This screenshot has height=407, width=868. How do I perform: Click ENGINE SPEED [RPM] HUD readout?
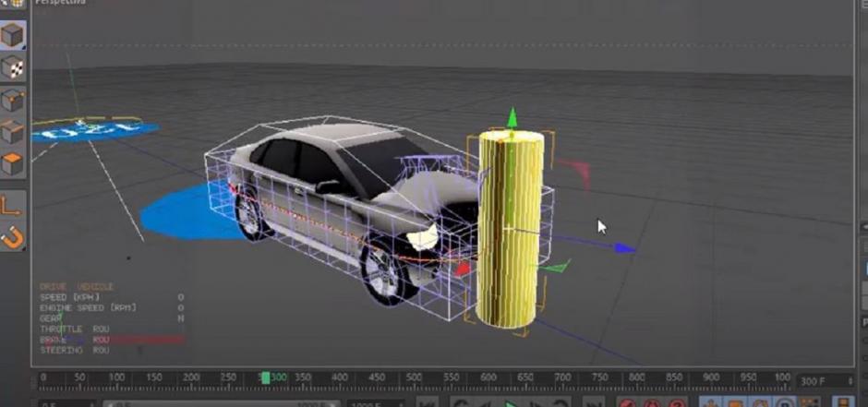coord(111,308)
